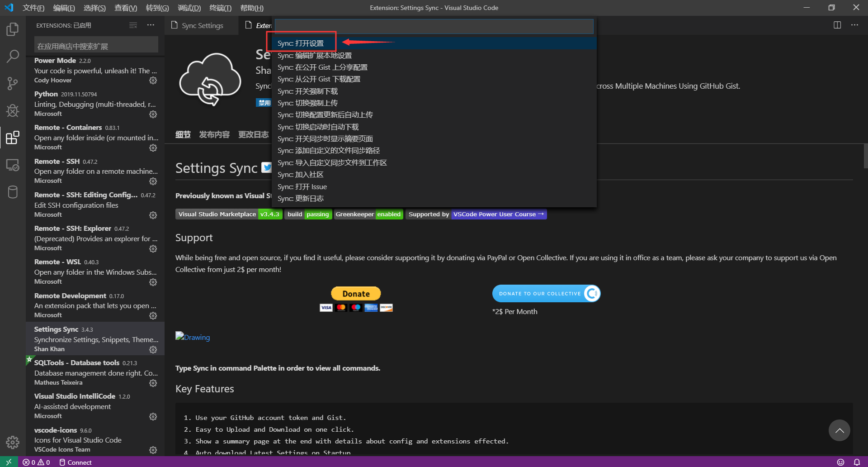Show errors and warnings from the status bar
Image resolution: width=868 pixels, height=467 pixels.
point(36,462)
